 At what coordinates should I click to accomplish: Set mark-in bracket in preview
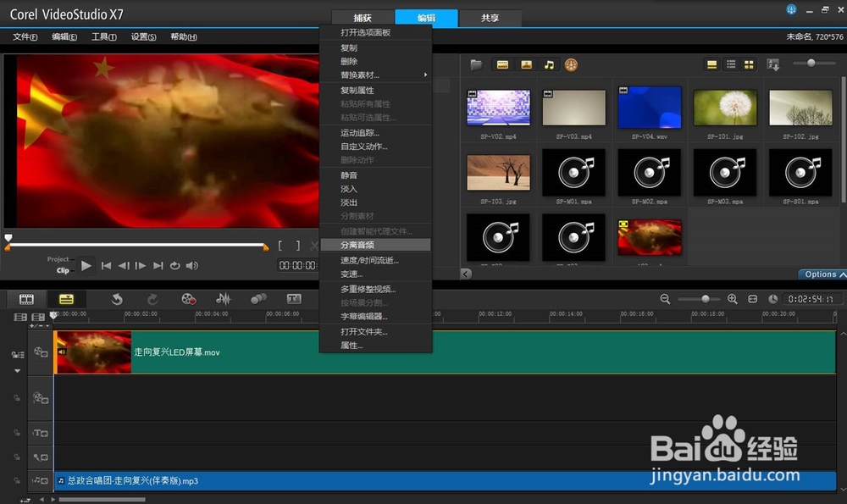click(x=280, y=246)
